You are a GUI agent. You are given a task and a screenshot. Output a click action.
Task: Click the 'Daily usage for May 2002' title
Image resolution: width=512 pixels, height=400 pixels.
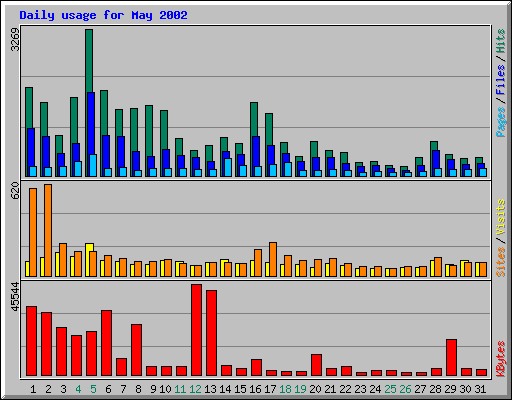(103, 15)
